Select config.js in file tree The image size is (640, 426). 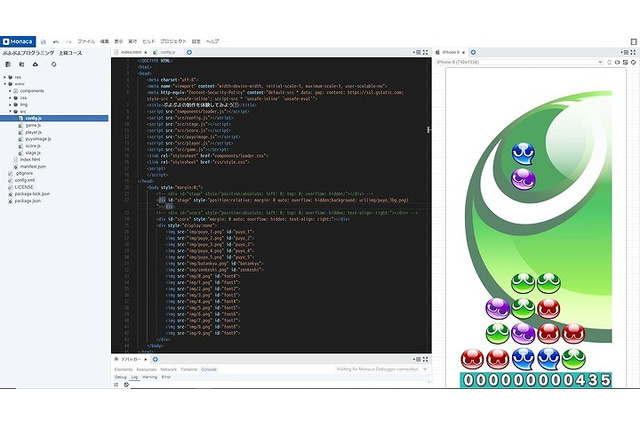[54, 118]
